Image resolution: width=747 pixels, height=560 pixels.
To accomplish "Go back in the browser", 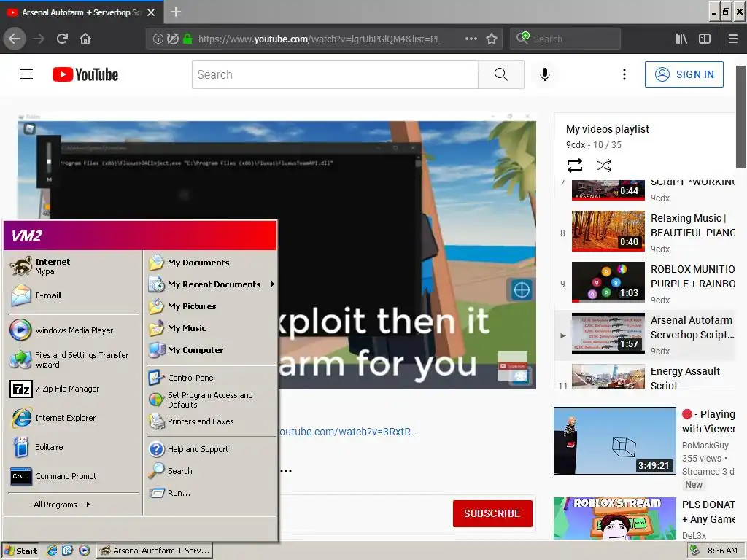I will pyautogui.click(x=15, y=39).
